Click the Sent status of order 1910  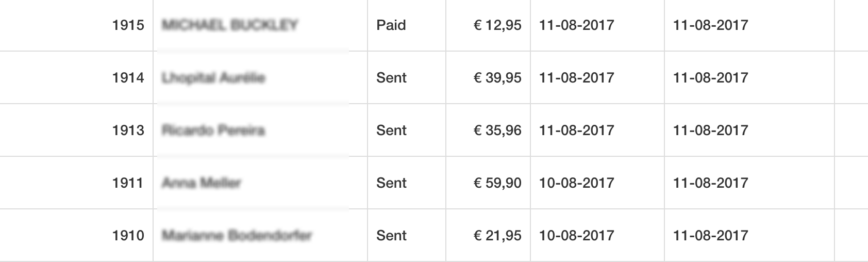point(391,235)
